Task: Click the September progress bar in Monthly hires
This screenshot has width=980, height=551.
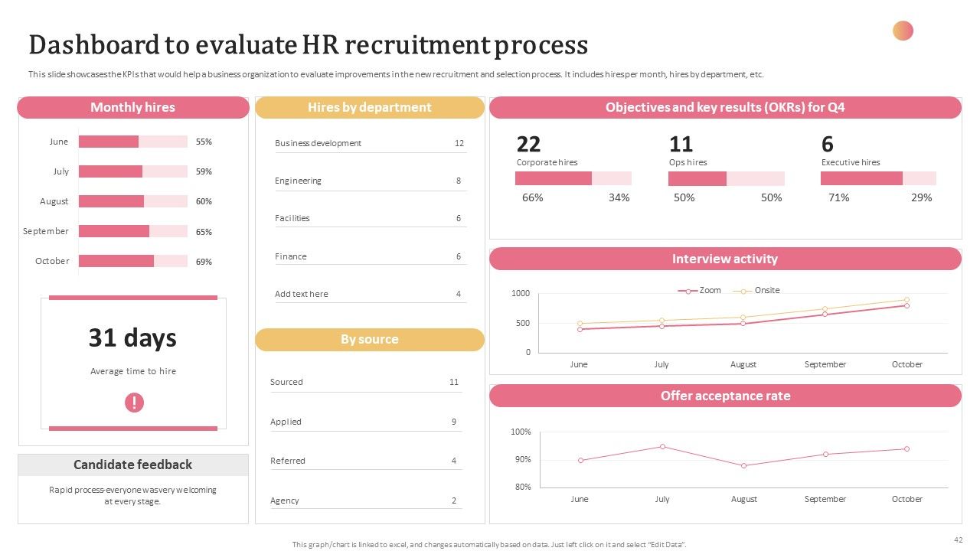Action: (133, 231)
